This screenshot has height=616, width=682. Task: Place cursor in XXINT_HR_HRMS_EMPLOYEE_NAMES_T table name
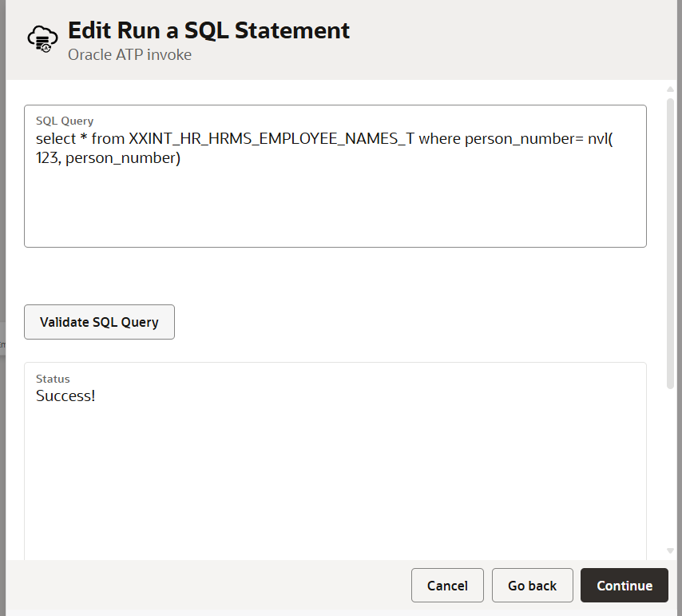coord(272,139)
